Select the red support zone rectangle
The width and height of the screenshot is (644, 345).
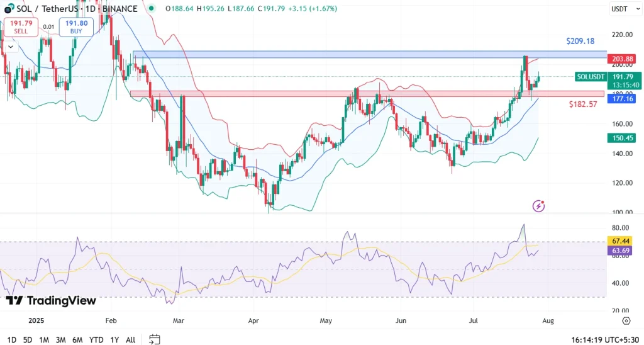coord(365,94)
